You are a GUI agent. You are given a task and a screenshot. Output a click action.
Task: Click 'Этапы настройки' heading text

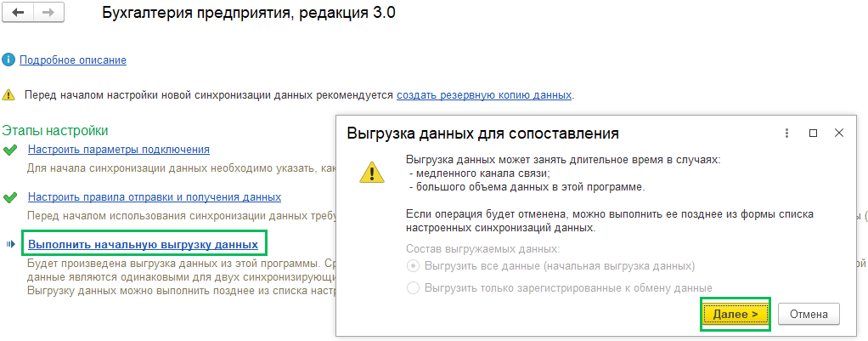coord(55,131)
